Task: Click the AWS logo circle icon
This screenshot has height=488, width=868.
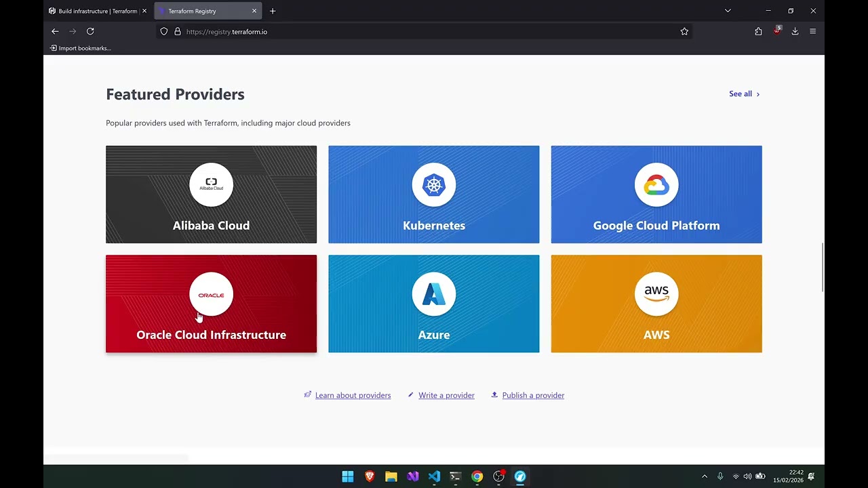Action: 656,294
